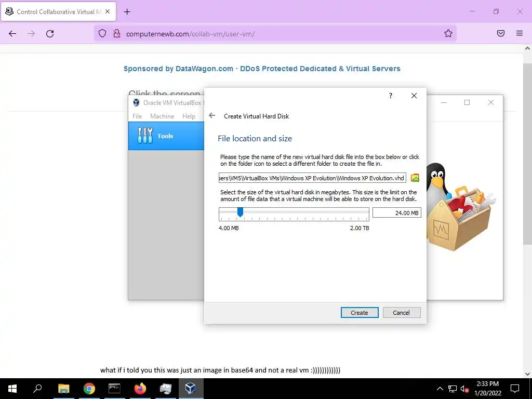Screen dimensions: 532x399
Task: Click the virtual disk file path field
Action: [x=312, y=178]
